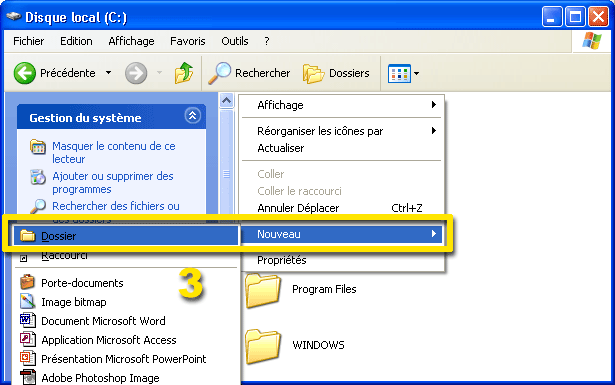This screenshot has width=615, height=385.
Task: Open the ? help menu
Action: pyautogui.click(x=267, y=41)
